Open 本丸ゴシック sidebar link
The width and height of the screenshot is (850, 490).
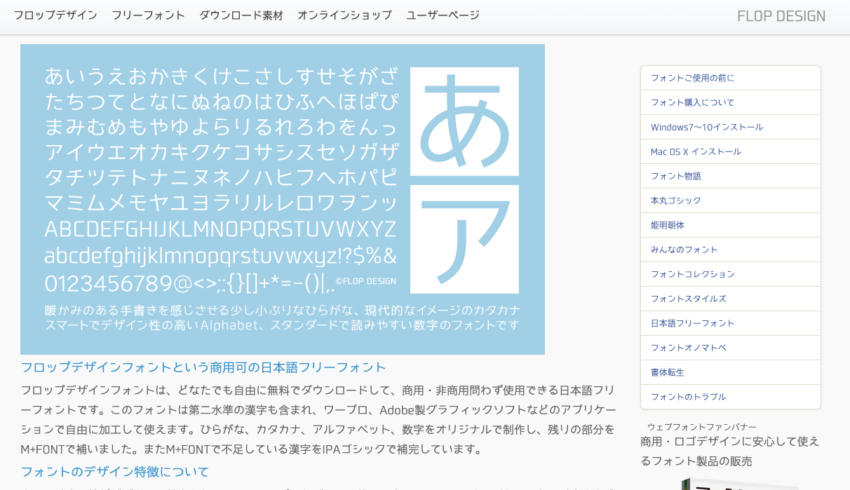click(x=730, y=201)
